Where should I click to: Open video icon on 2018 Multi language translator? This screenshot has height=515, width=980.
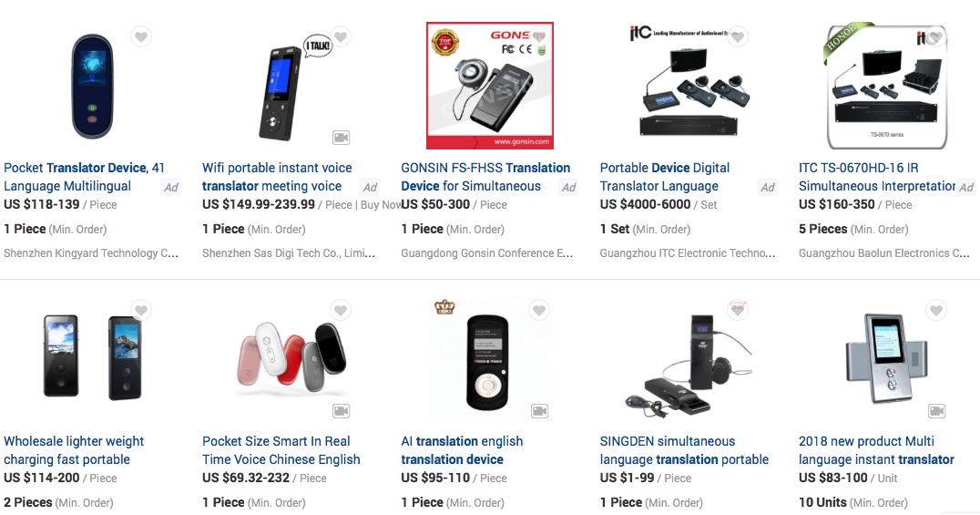point(936,411)
